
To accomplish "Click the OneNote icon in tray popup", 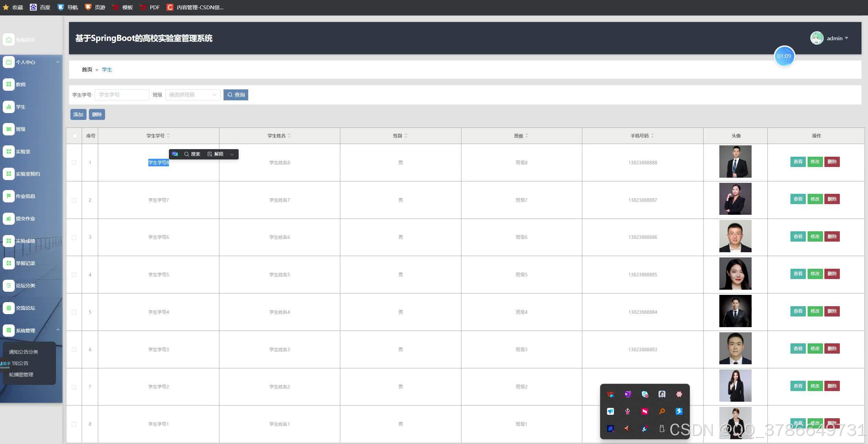I will pyautogui.click(x=627, y=394).
